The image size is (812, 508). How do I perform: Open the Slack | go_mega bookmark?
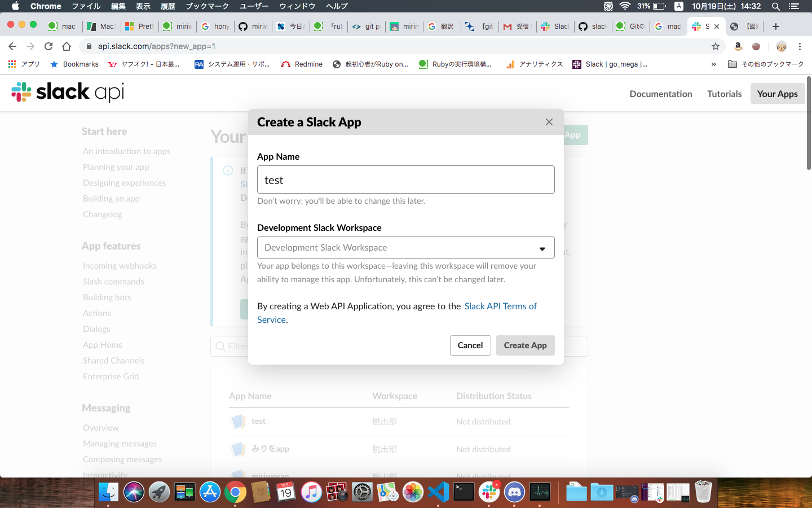610,64
